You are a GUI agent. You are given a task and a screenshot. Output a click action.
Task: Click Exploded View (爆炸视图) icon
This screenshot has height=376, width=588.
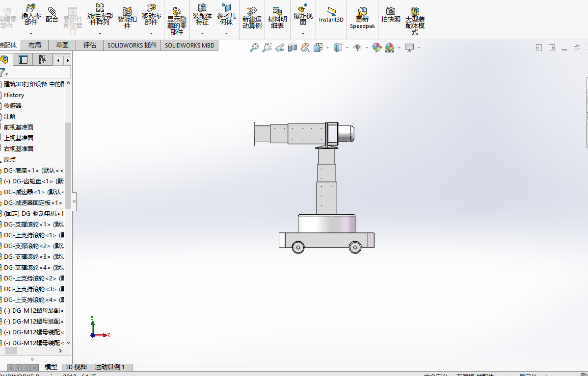tap(303, 14)
